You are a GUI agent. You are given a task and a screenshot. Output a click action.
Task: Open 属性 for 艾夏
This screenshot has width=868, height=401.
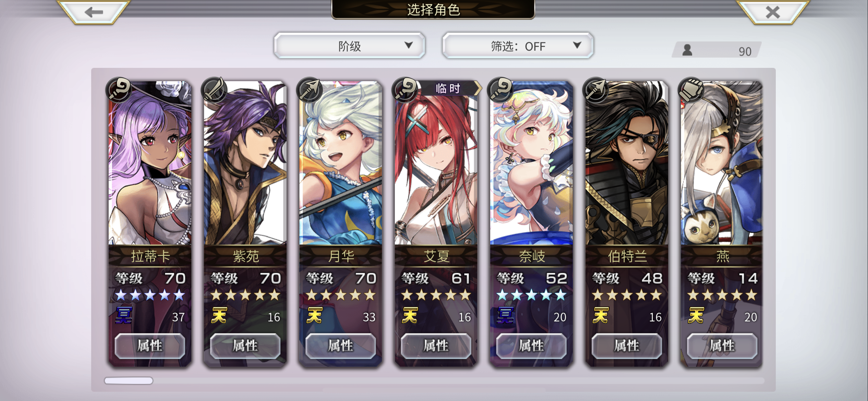click(x=436, y=346)
